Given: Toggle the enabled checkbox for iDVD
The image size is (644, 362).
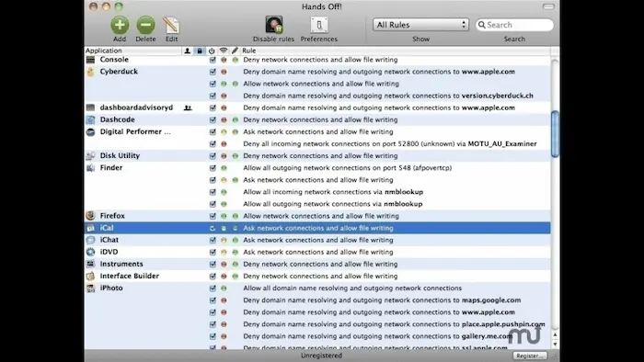Looking at the screenshot, I should [x=213, y=252].
